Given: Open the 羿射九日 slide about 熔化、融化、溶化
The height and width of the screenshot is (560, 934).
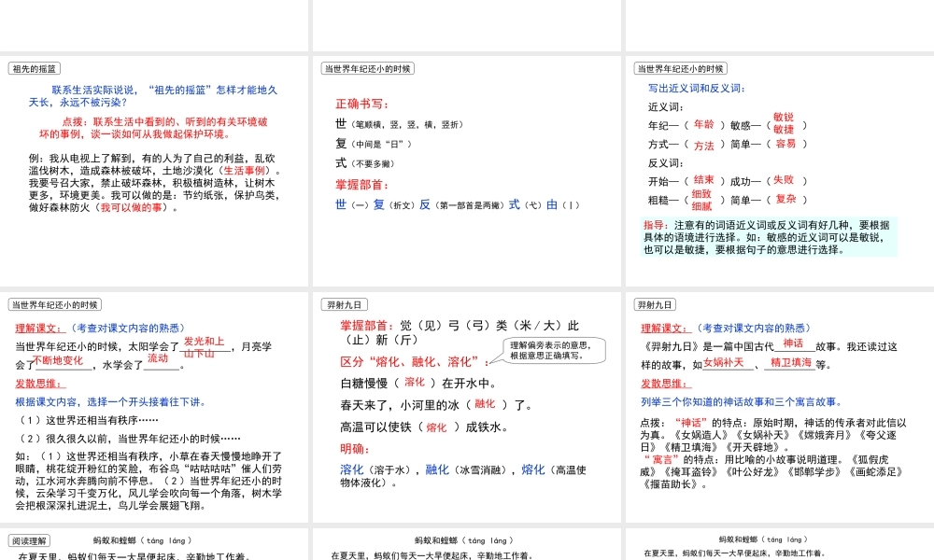Looking at the screenshot, I should [x=466, y=407].
